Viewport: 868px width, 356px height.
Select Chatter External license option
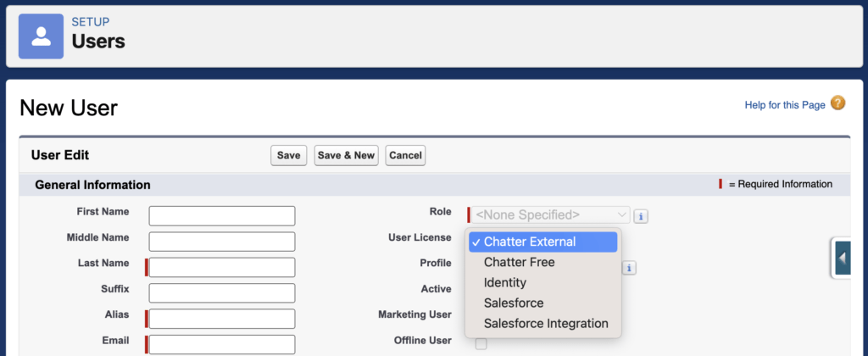[x=543, y=242]
